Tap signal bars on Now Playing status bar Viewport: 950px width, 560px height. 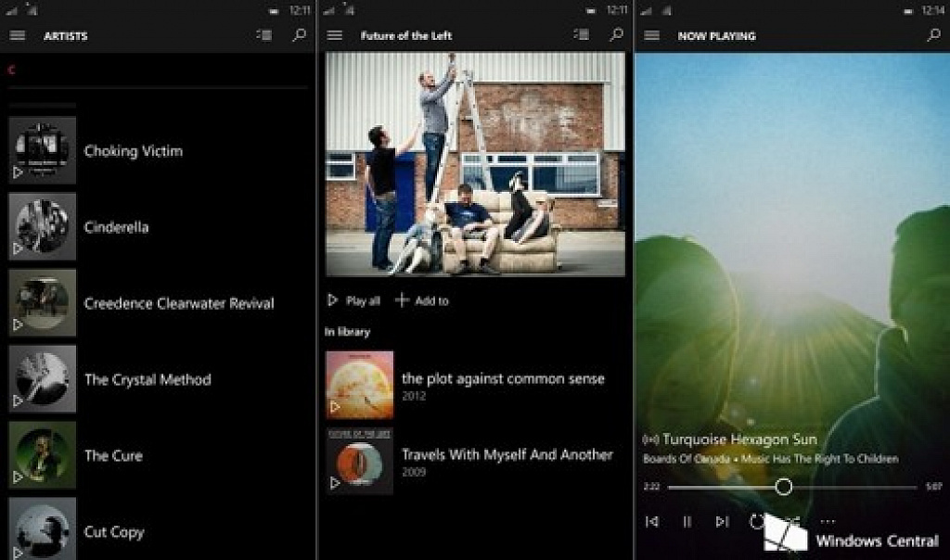(647, 11)
